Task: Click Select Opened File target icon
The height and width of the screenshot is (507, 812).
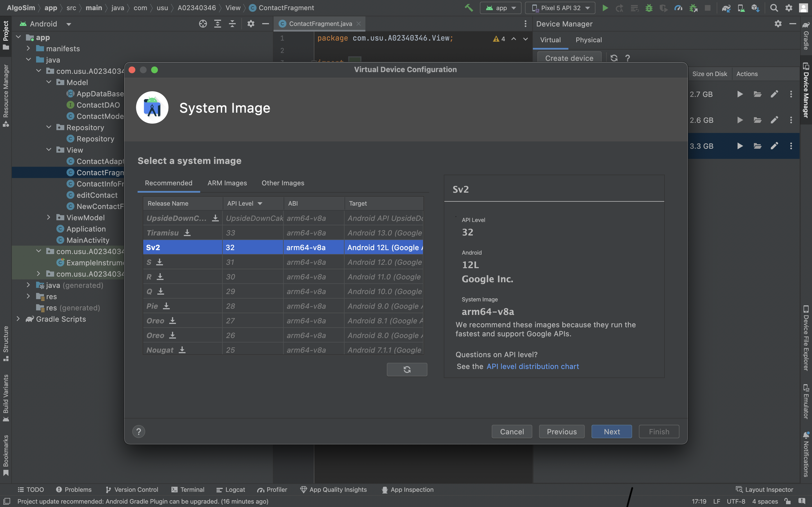Action: pos(203,24)
